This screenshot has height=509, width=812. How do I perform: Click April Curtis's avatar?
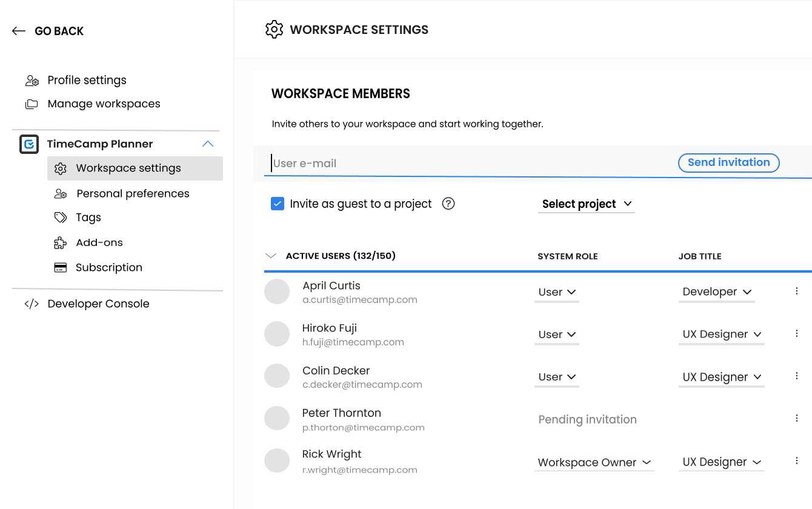[x=277, y=291]
